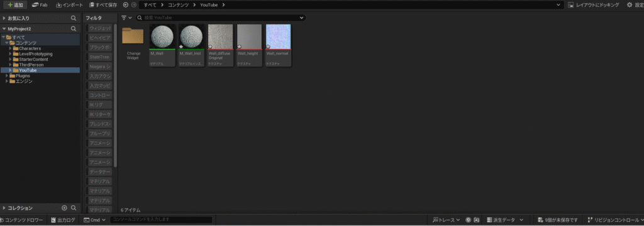Click the Import icon button
Screen dimensions: 644x226
[x=58, y=5]
